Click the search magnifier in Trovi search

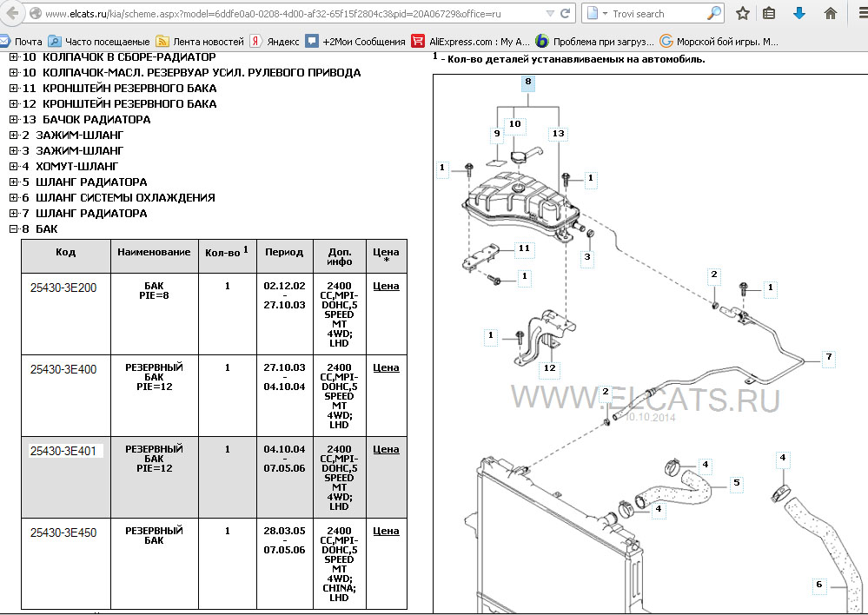tap(713, 14)
